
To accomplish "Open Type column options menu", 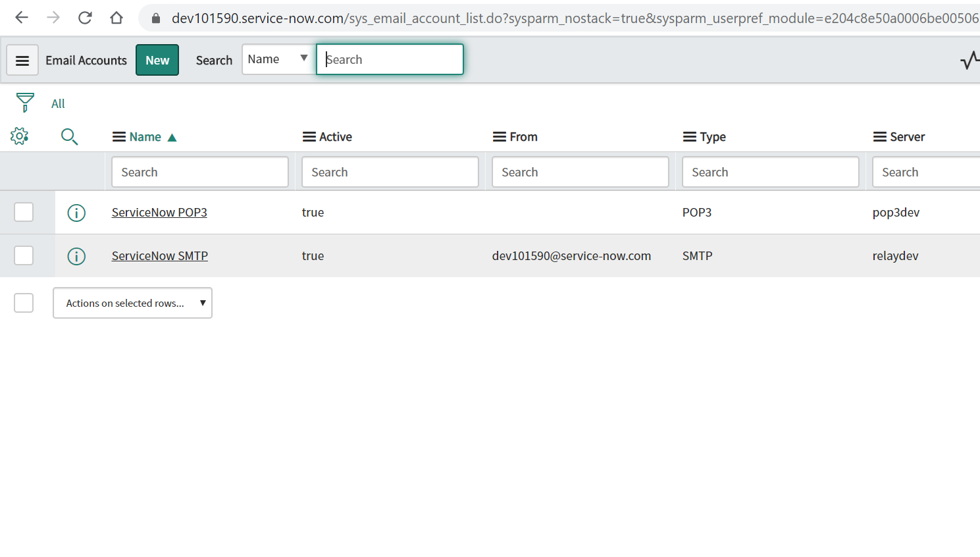I will coord(690,137).
